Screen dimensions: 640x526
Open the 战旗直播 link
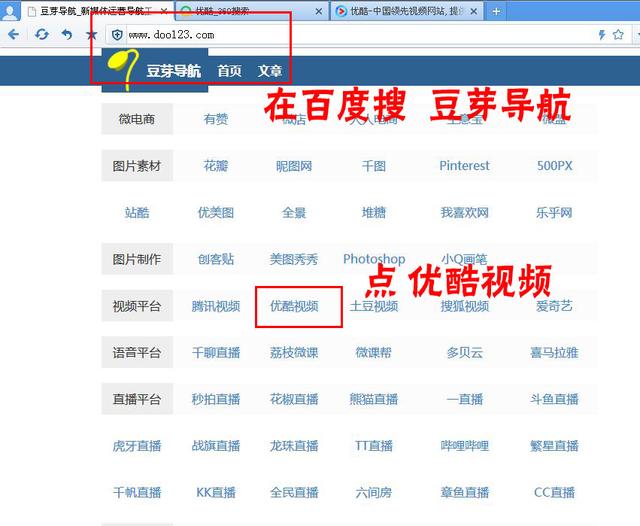[216, 446]
